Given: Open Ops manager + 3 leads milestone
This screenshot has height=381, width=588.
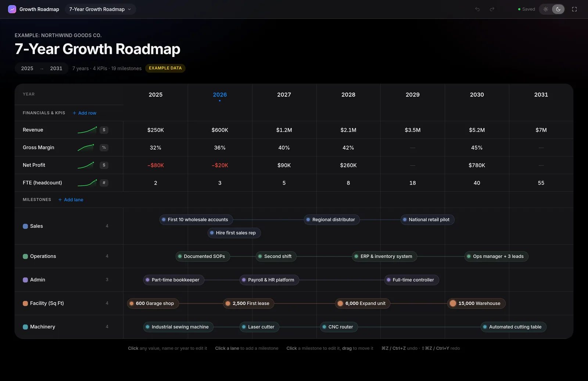Looking at the screenshot, I should 496,256.
